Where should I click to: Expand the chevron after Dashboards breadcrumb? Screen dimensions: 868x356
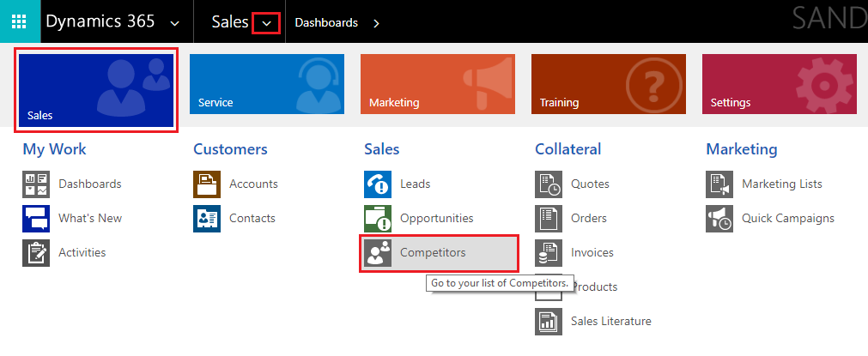(x=376, y=23)
